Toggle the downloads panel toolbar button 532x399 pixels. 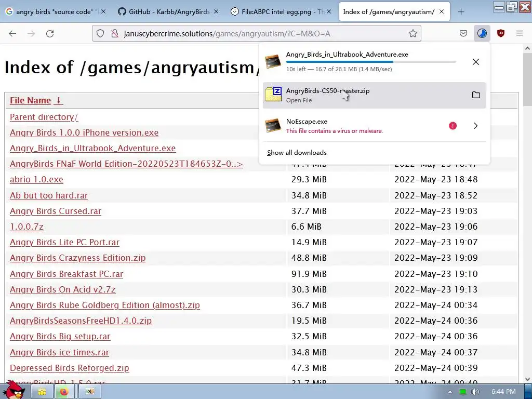coord(482,33)
